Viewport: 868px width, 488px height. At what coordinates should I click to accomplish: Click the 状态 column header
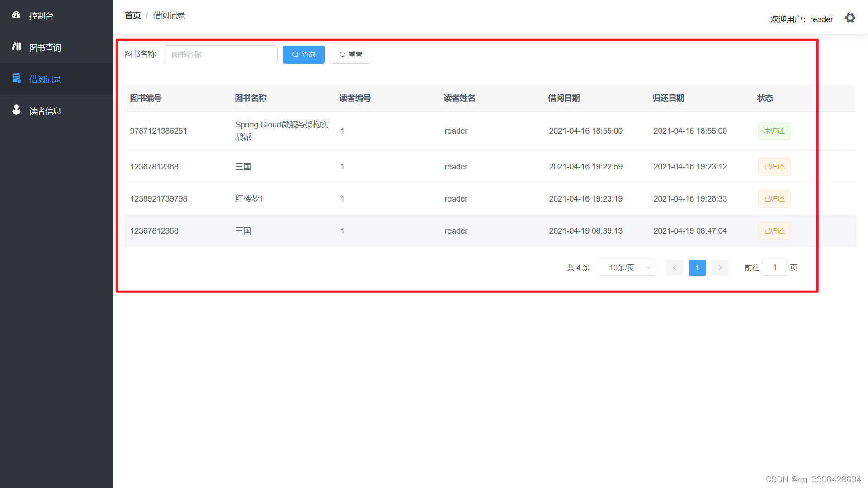(x=765, y=98)
